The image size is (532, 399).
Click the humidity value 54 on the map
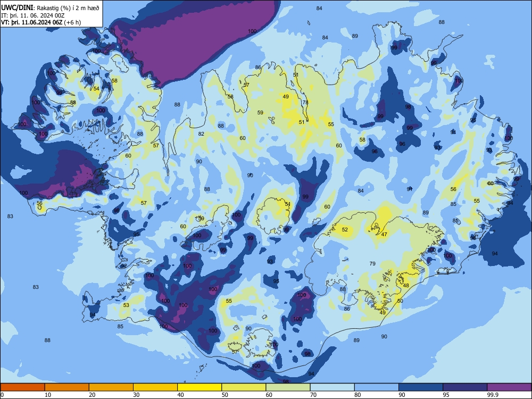click(x=96, y=88)
